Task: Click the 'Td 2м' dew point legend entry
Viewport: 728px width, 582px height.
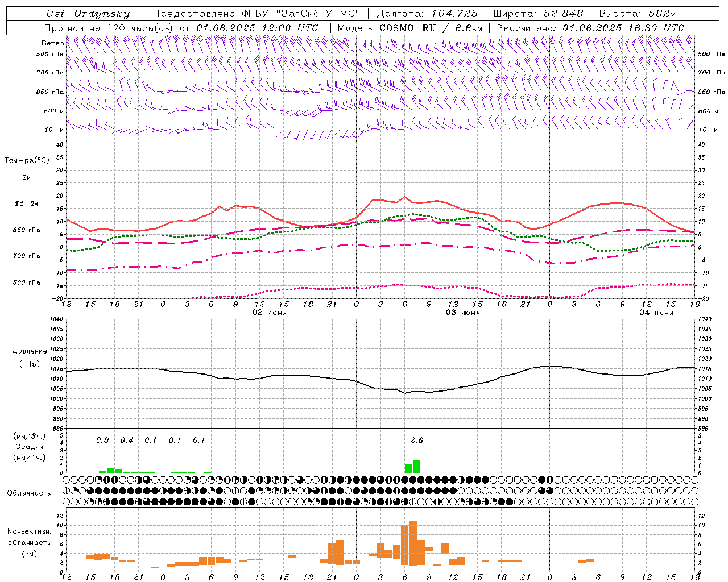Action: [27, 203]
